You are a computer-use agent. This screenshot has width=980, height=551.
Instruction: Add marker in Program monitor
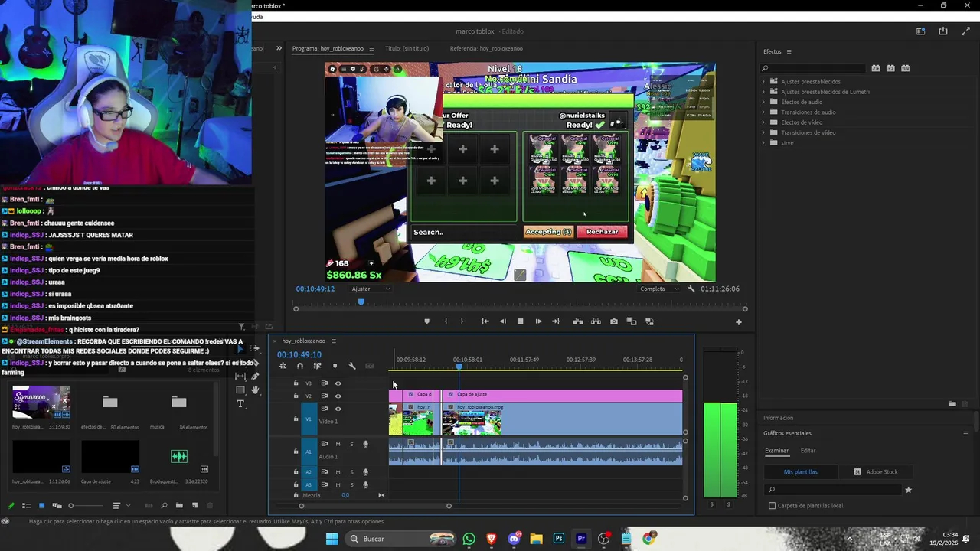[426, 321]
